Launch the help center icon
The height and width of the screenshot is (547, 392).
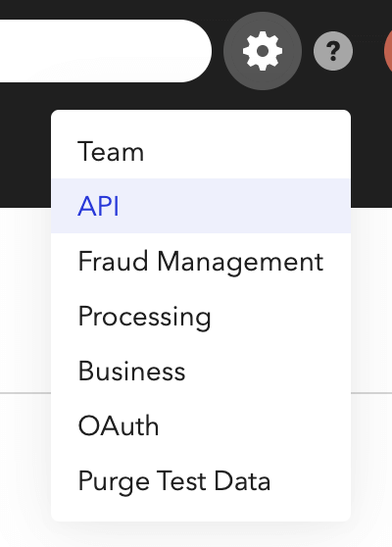coord(333,51)
